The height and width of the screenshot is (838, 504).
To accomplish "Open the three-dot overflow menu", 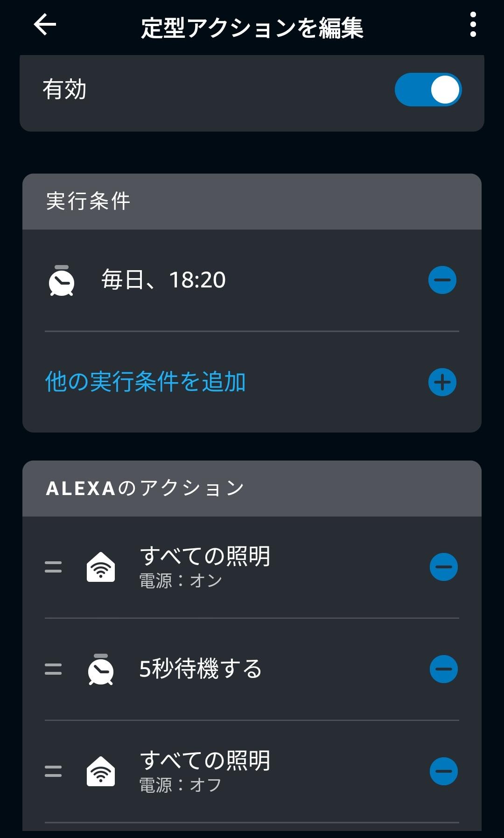I will 473,25.
